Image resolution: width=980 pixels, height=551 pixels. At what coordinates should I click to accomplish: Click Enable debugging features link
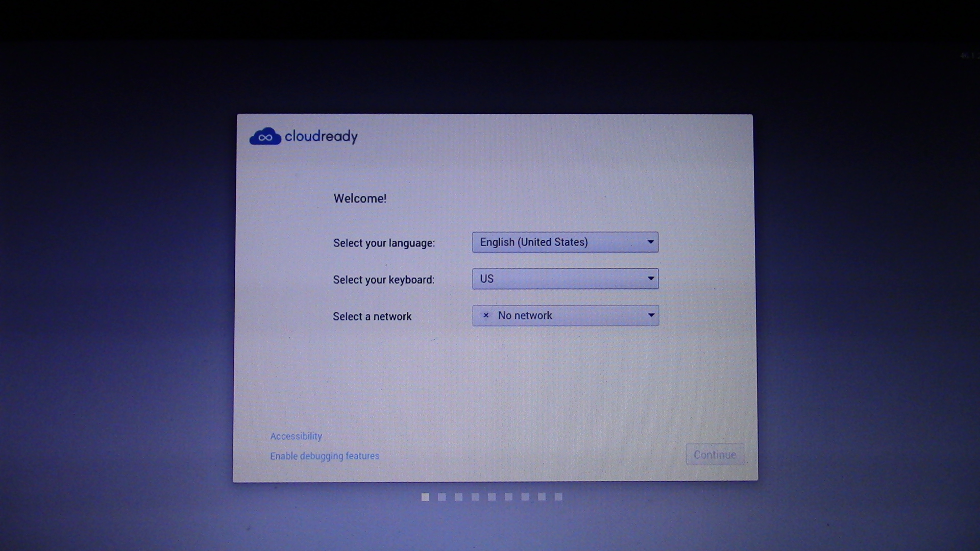click(x=325, y=456)
